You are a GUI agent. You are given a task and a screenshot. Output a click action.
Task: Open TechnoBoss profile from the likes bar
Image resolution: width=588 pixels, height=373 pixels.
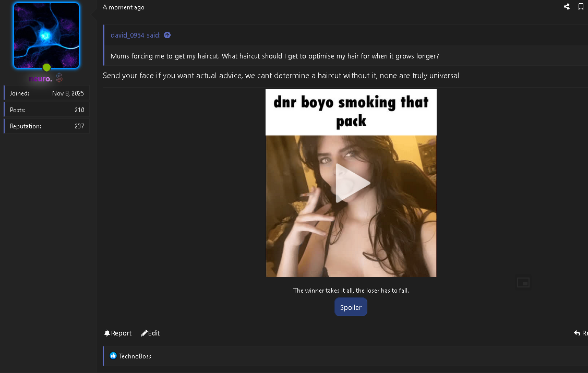135,356
